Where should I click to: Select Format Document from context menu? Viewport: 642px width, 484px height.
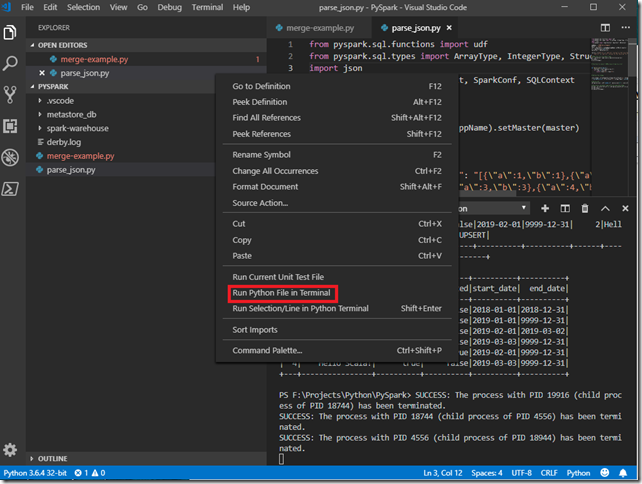265,187
